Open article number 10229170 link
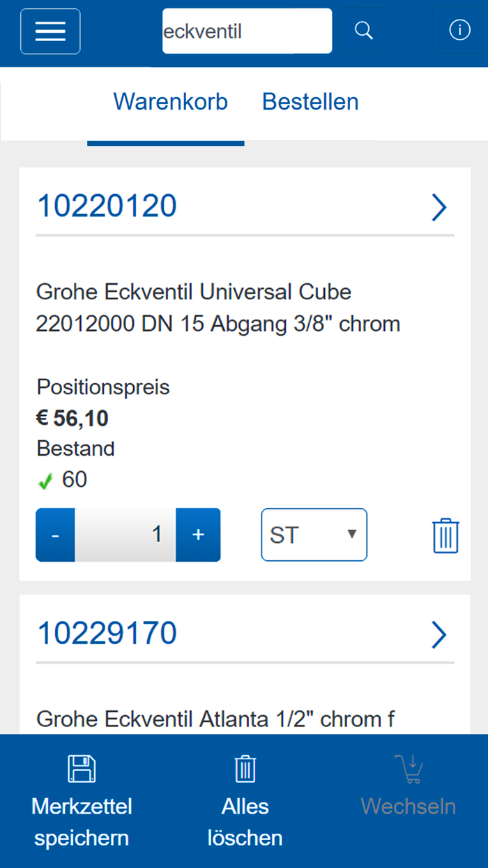The image size is (488, 868). pyautogui.click(x=107, y=634)
